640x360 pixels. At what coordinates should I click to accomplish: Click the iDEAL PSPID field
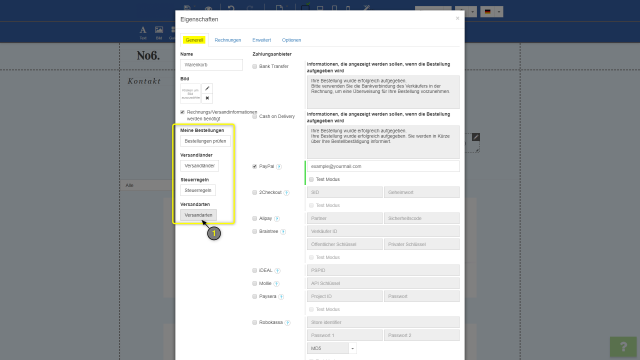383,270
